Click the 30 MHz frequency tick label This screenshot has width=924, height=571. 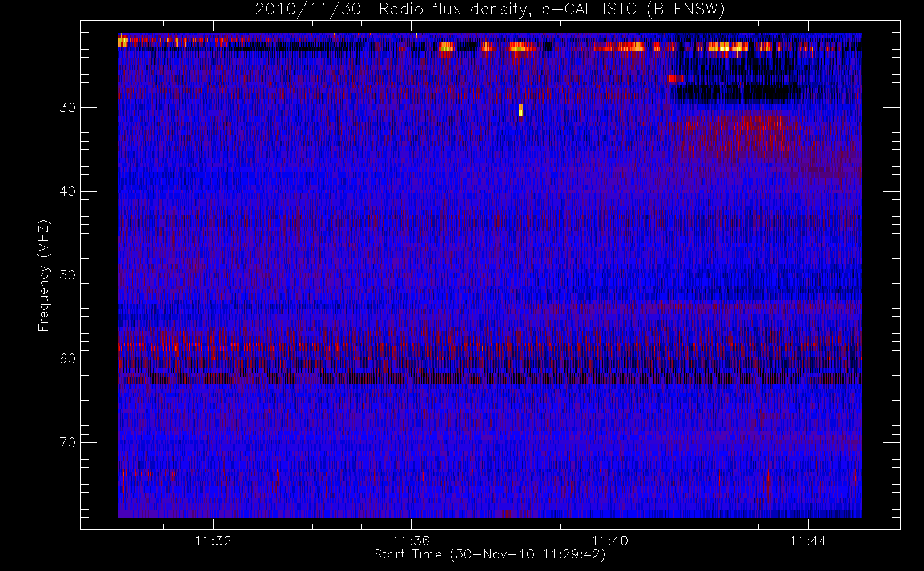click(67, 108)
